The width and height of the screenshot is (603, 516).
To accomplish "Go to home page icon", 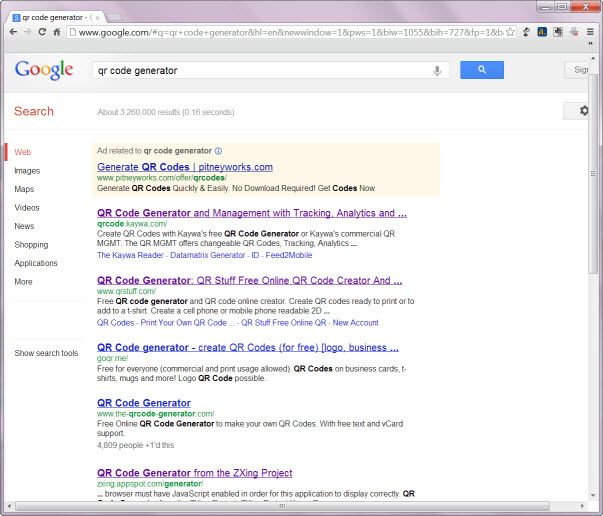I will click(x=57, y=32).
